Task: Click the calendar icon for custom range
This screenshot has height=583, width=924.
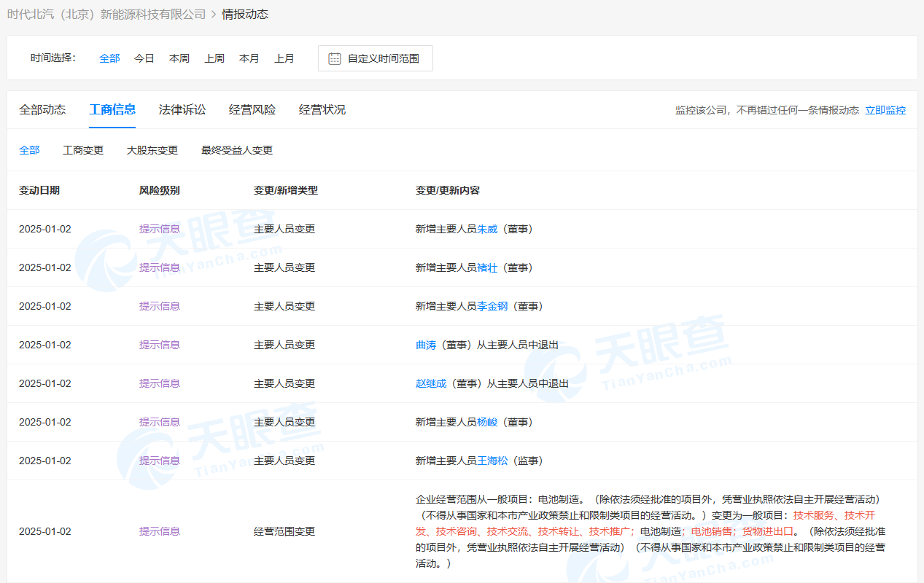Action: [335, 58]
